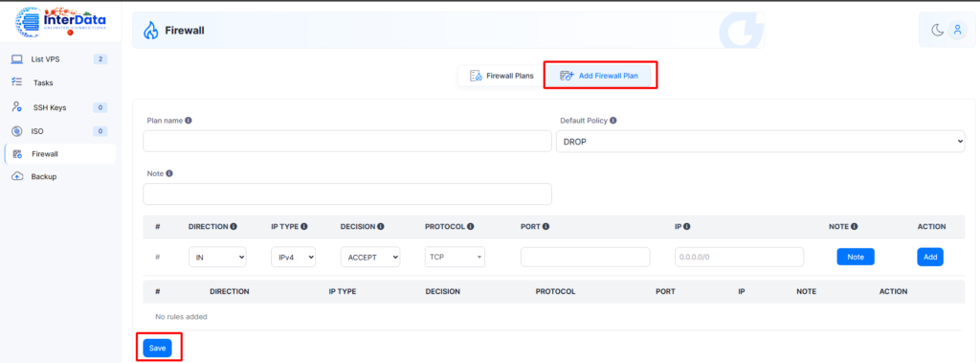
Task: Open the direction IN dropdown
Action: (217, 258)
